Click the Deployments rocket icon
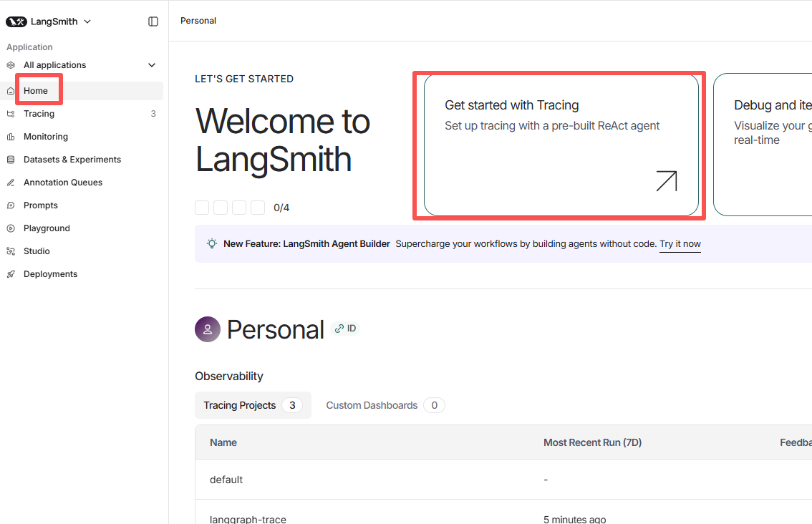The image size is (812, 524). coord(11,274)
